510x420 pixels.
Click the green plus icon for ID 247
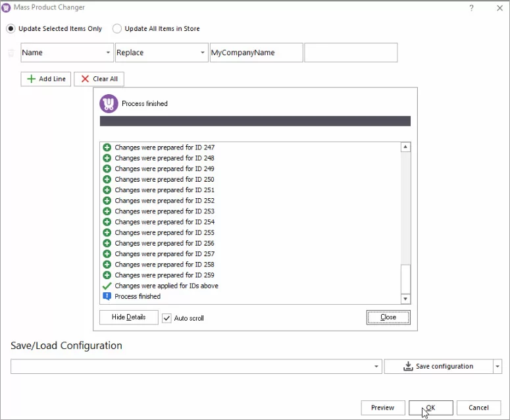(x=107, y=147)
